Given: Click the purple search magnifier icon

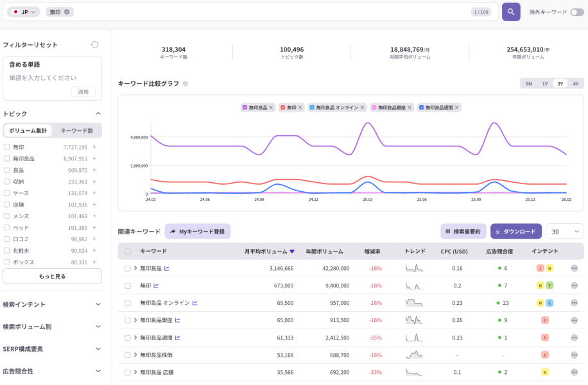Looking at the screenshot, I should [510, 12].
